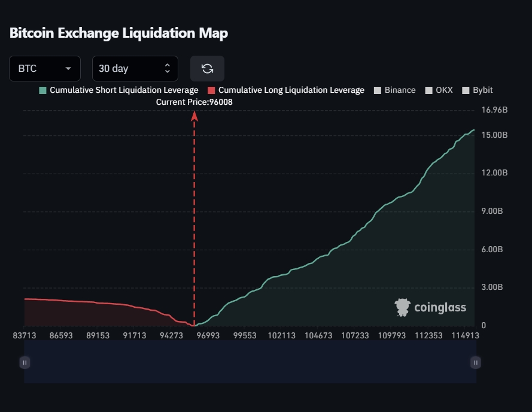
Task: Toggle Bybit series visibility
Action: tap(482, 90)
